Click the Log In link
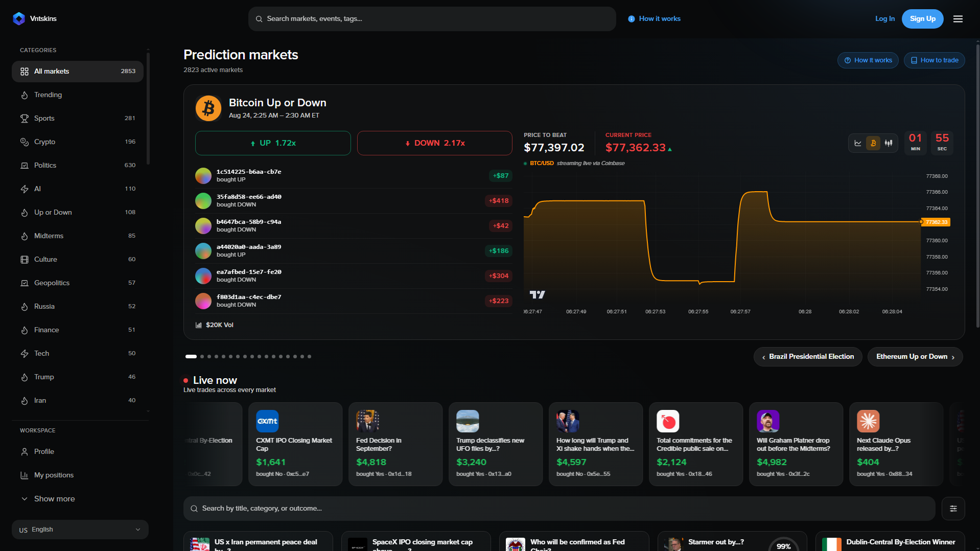 coord(885,19)
